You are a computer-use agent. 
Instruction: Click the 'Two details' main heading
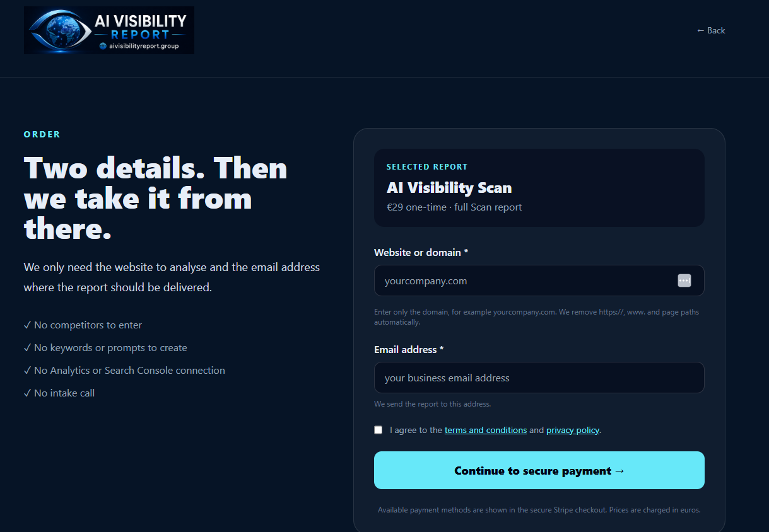click(156, 198)
